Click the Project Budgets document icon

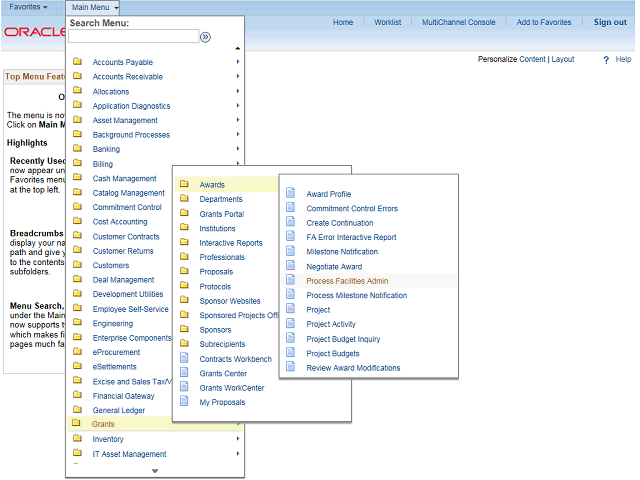[291, 353]
